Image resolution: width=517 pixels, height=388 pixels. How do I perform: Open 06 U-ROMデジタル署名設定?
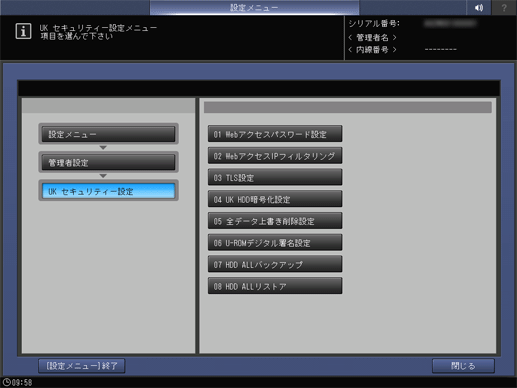point(275,242)
